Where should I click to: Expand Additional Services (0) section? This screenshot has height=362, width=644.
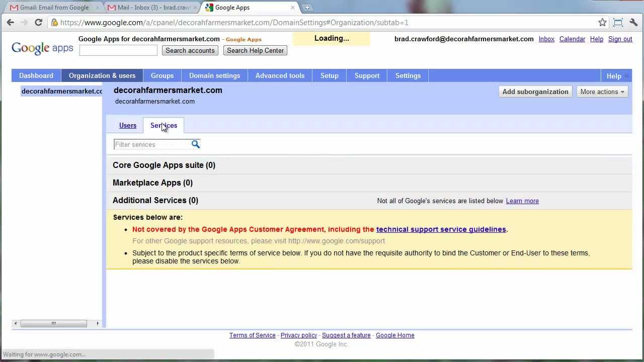(x=155, y=200)
